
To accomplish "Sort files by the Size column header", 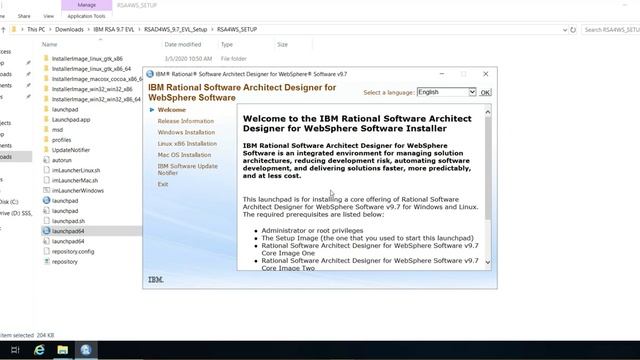I will coord(282,44).
